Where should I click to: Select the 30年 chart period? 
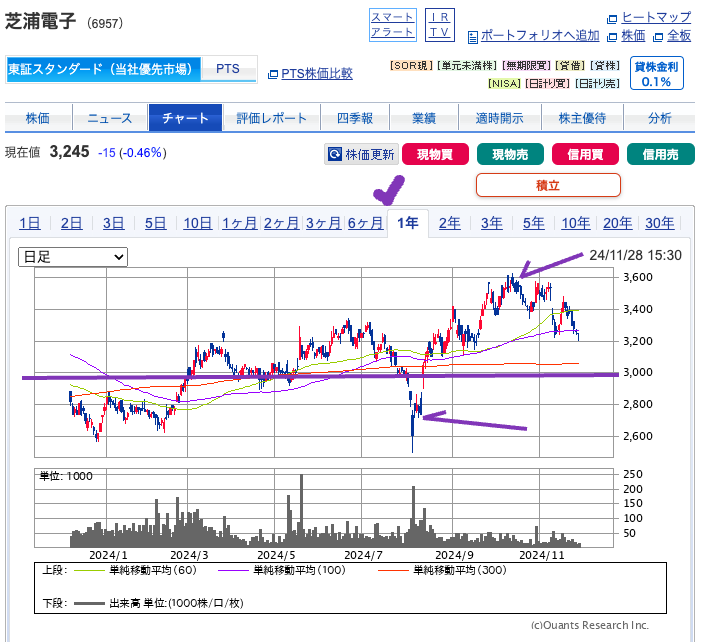[660, 223]
